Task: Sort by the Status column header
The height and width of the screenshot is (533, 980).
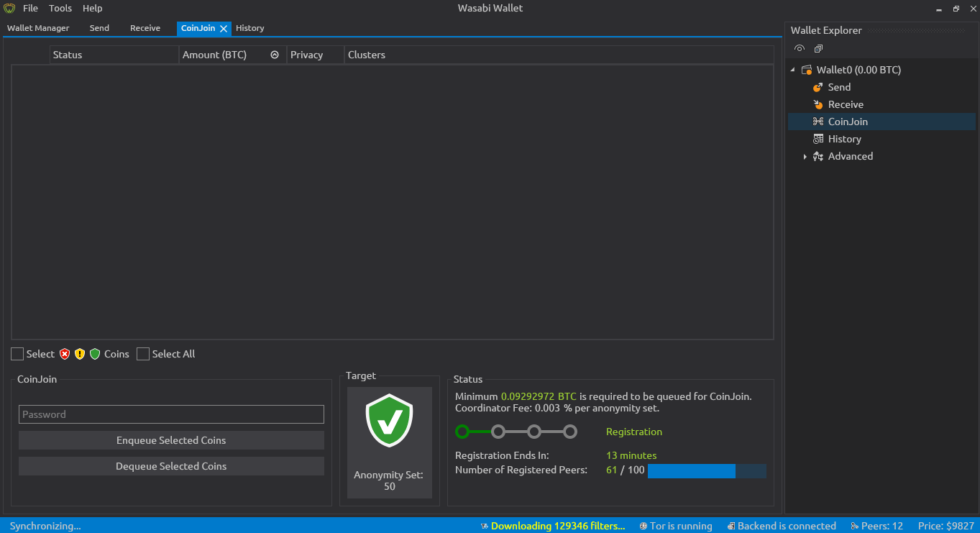Action: [x=114, y=55]
